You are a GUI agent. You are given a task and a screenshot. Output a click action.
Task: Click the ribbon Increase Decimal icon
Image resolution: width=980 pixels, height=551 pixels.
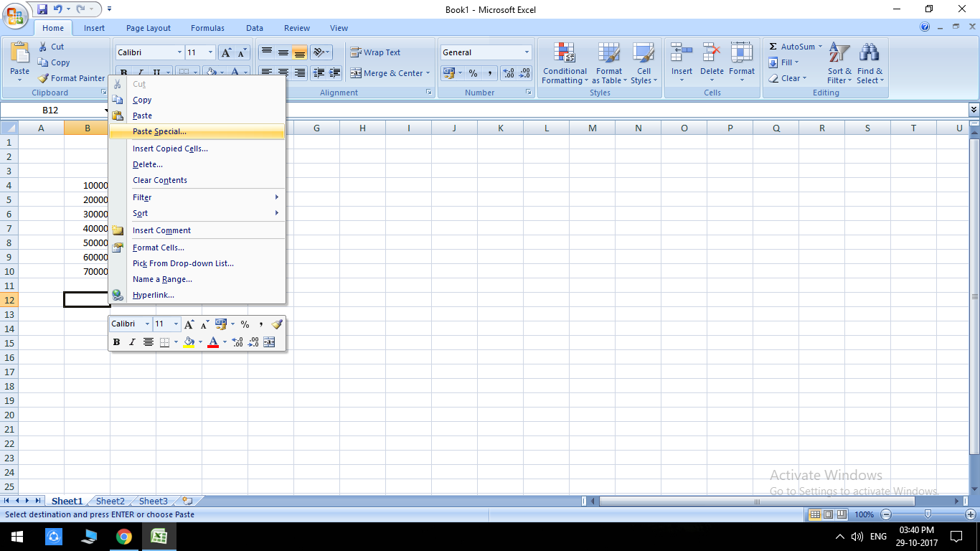509,73
